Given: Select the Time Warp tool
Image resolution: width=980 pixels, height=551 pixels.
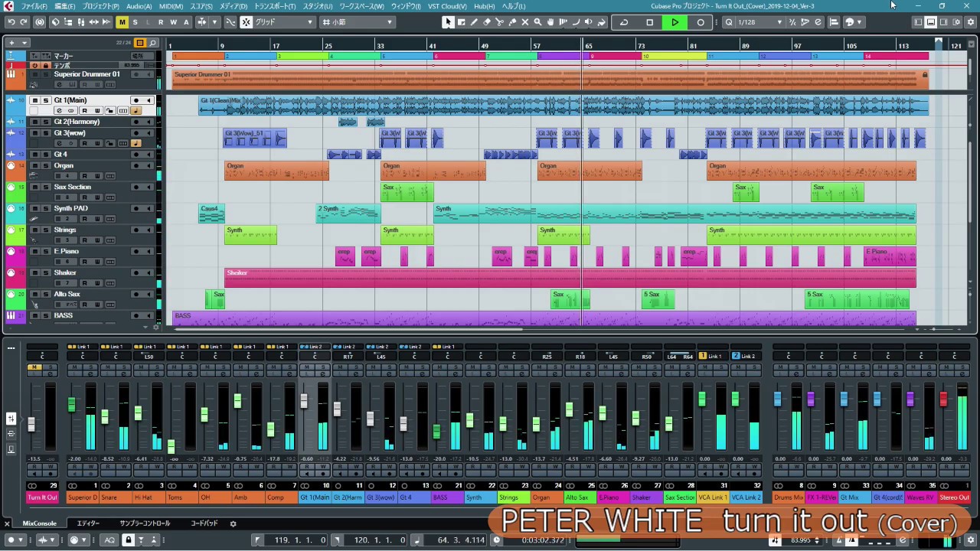Looking at the screenshot, I should [x=563, y=22].
